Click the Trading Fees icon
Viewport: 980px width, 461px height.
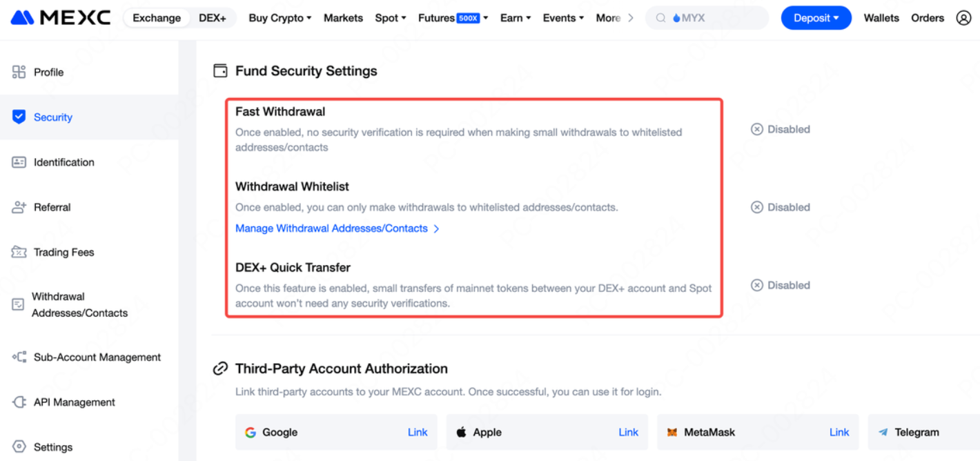click(19, 252)
